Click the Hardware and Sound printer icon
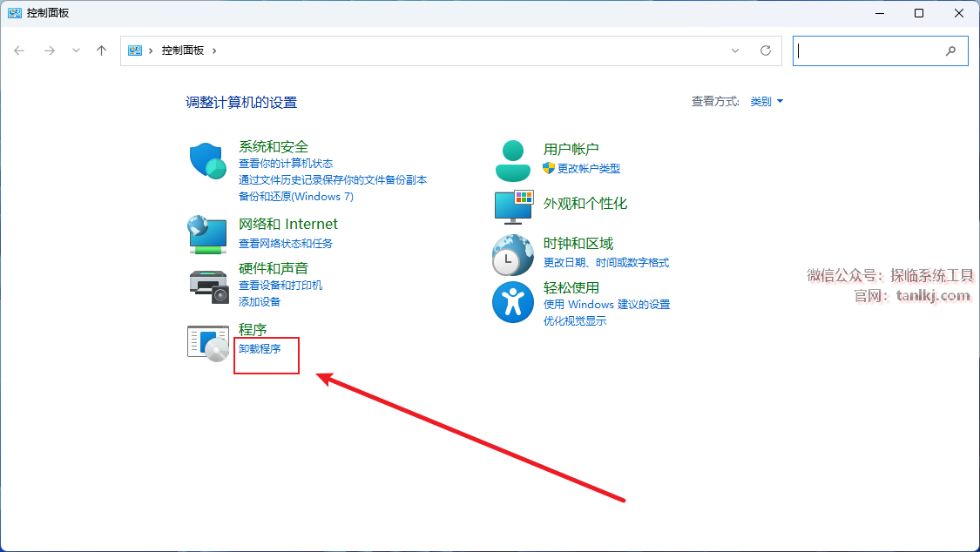The width and height of the screenshot is (980, 552). pyautogui.click(x=208, y=285)
